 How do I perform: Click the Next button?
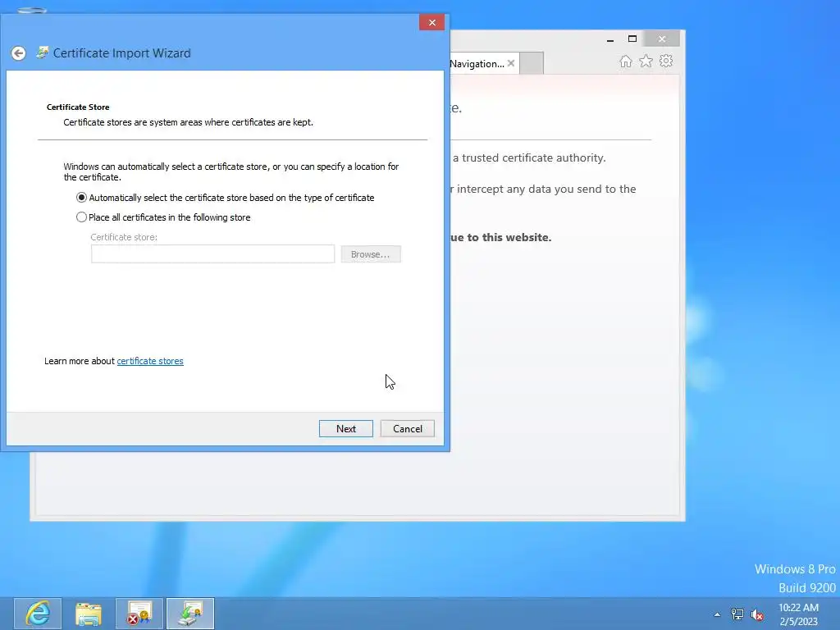click(x=346, y=428)
